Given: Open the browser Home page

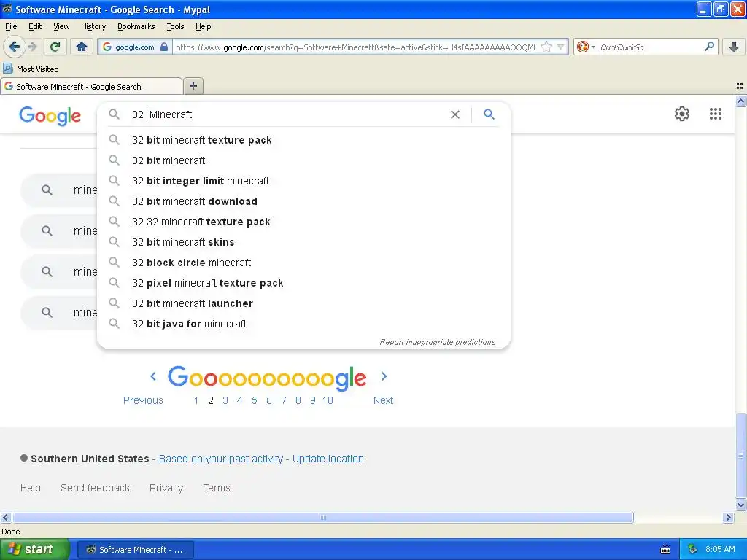Looking at the screenshot, I should point(82,47).
